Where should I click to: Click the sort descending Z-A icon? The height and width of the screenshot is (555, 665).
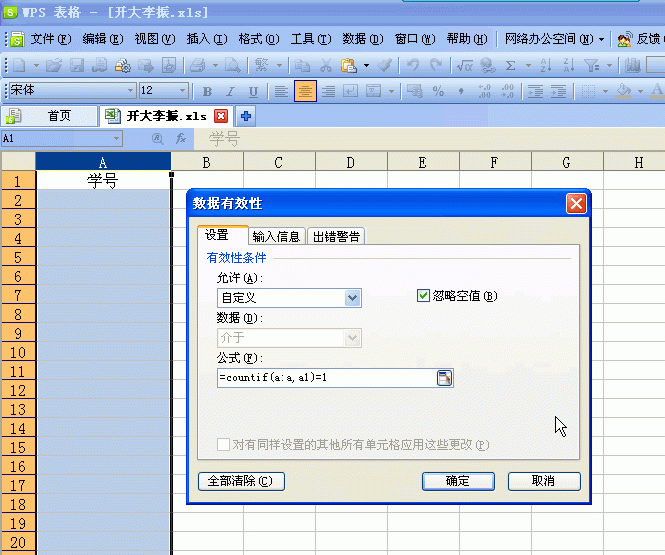(x=569, y=65)
